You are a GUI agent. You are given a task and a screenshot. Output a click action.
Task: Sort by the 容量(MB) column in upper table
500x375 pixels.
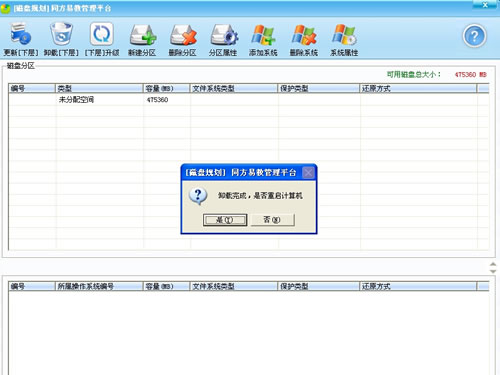166,88
